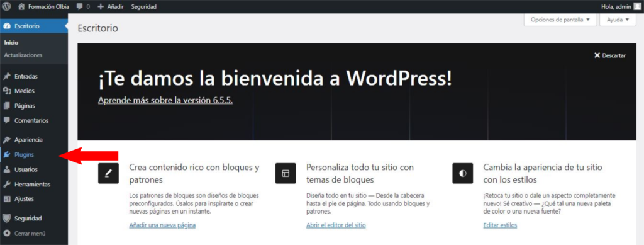644x245 pixels.
Task: Click the plus icon next to Añadir
Action: point(101,7)
